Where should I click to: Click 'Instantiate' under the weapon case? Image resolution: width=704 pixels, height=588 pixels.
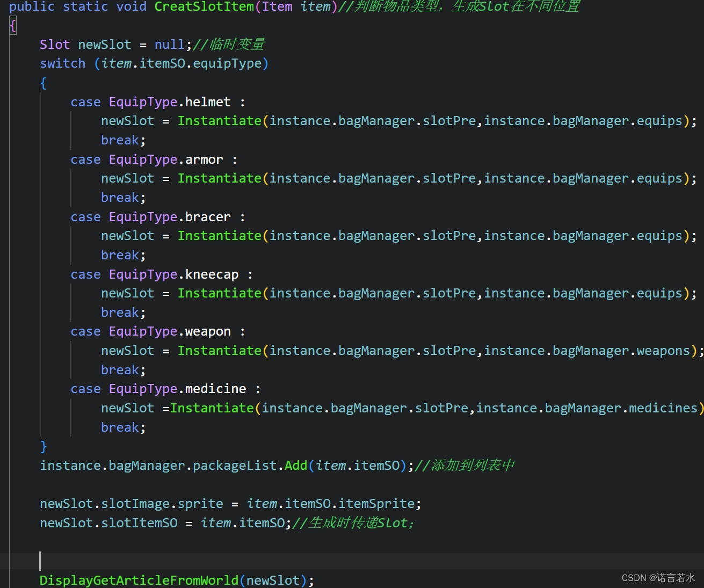pos(220,351)
